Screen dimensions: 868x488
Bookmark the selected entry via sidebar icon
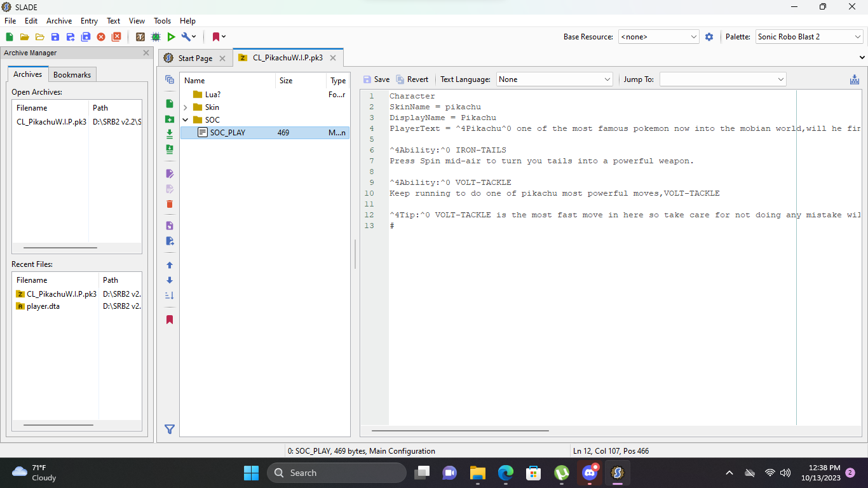coord(169,320)
